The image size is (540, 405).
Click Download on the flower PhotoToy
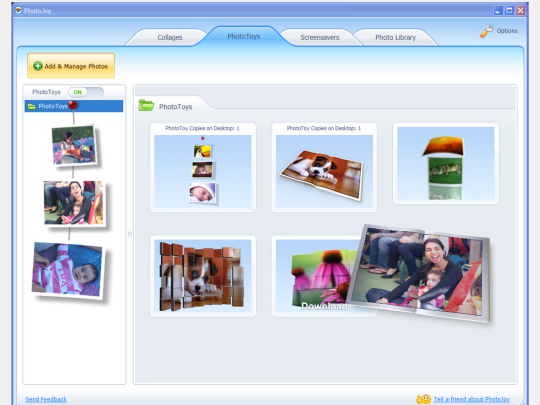coord(324,306)
